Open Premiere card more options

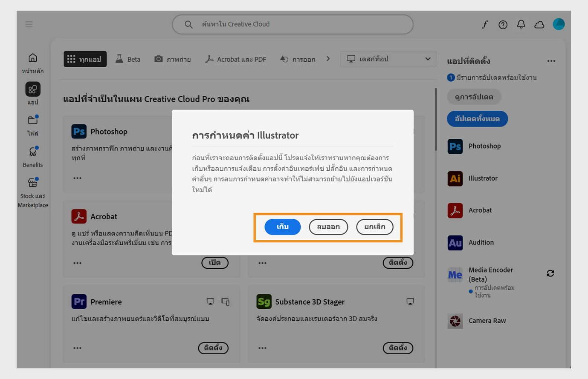(77, 348)
